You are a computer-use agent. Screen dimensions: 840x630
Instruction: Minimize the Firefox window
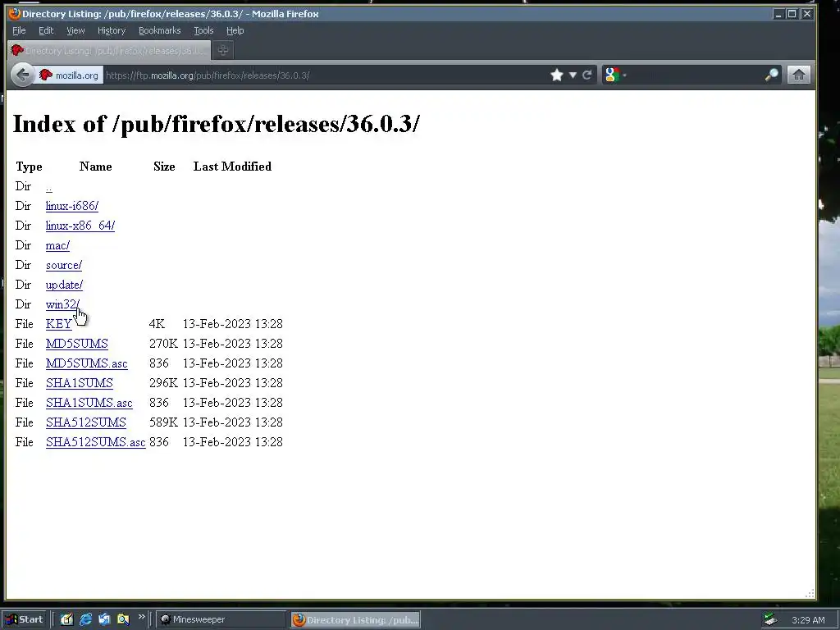(778, 14)
